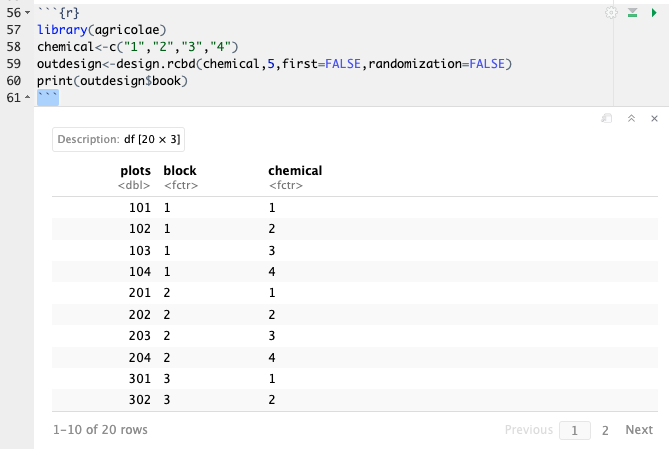Go to page 2 of results
Screen dimensions: 669x449
[x=604, y=430]
